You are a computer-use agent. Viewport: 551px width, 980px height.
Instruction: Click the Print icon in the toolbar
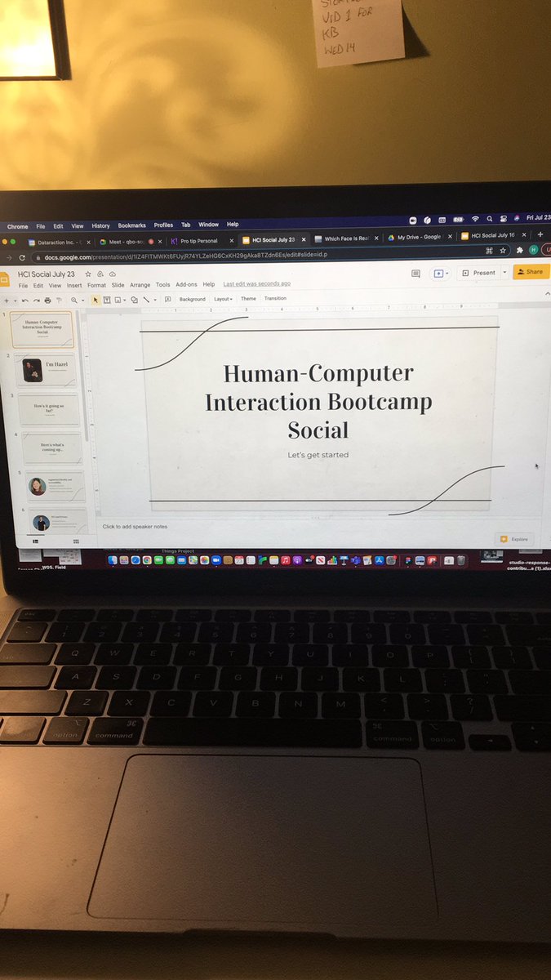[47, 300]
